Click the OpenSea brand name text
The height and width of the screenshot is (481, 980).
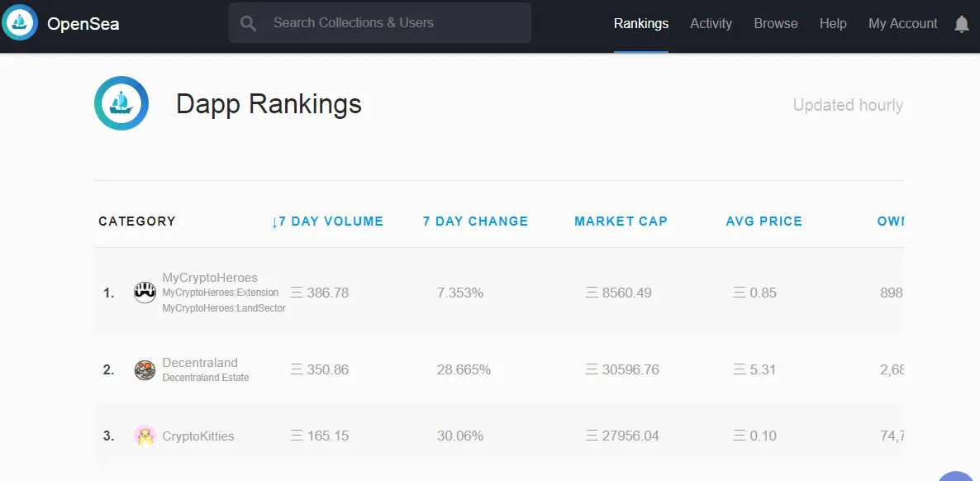(x=83, y=24)
